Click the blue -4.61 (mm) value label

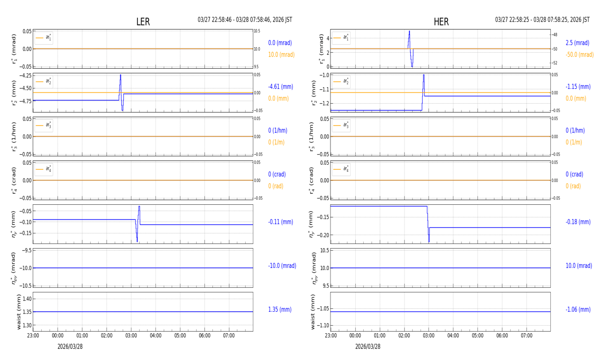pos(281,87)
